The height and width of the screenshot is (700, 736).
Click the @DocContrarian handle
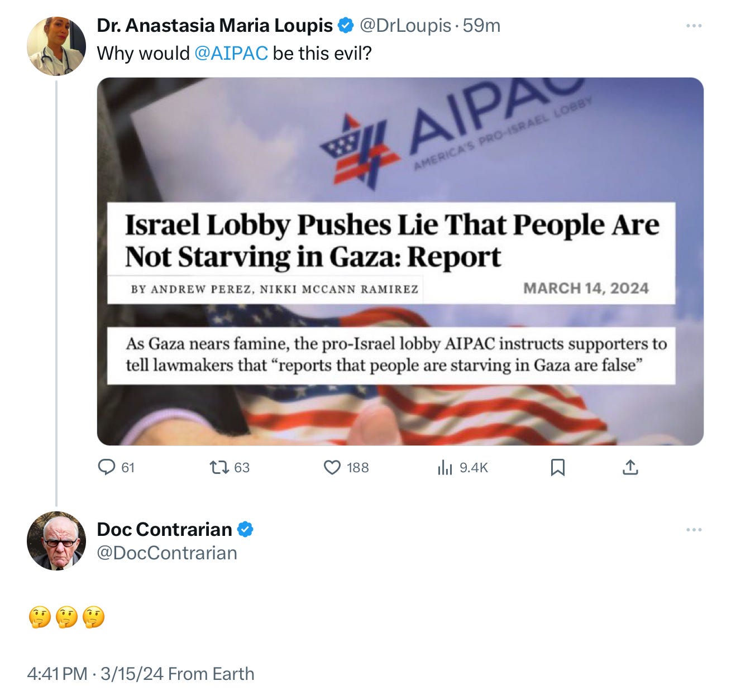[167, 553]
